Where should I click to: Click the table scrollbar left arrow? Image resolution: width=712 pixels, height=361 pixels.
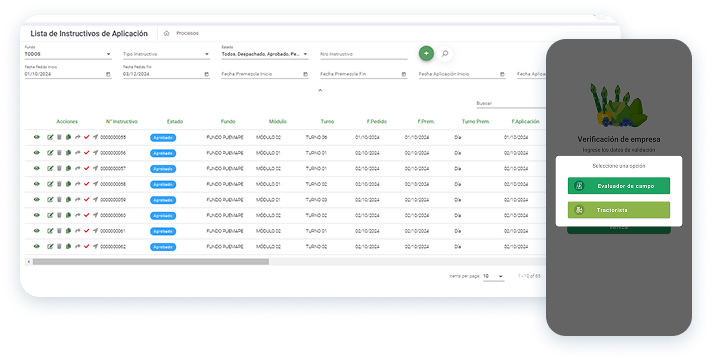(29, 262)
